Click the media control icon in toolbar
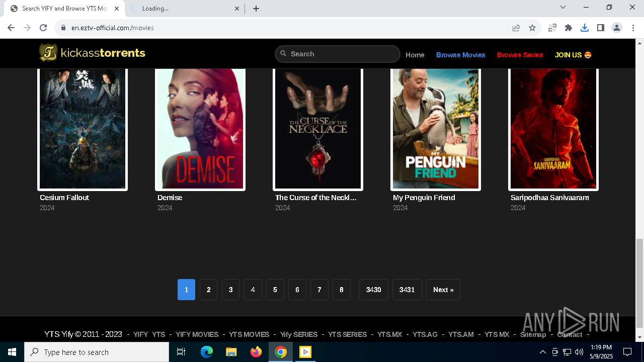Screen dimensions: 644x362 (552, 28)
